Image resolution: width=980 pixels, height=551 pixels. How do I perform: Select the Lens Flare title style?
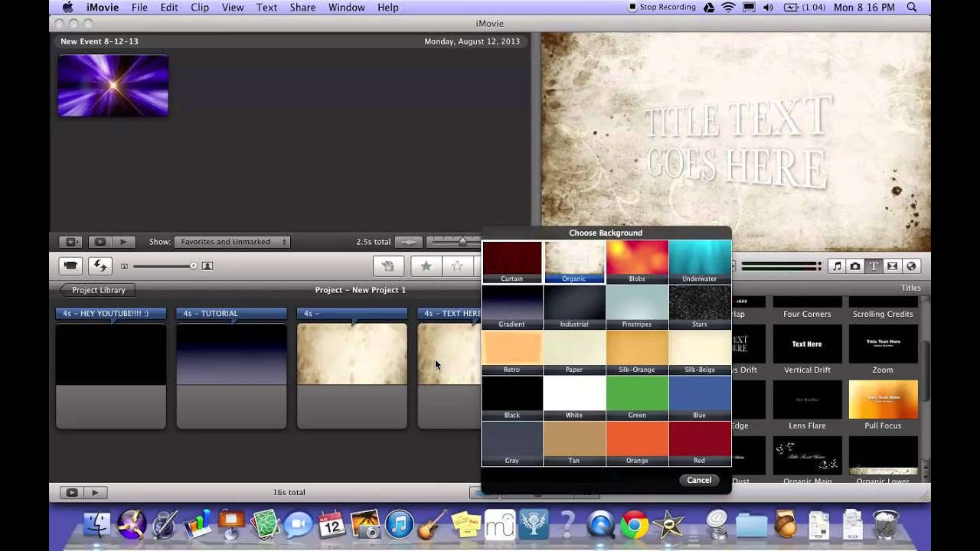point(807,406)
